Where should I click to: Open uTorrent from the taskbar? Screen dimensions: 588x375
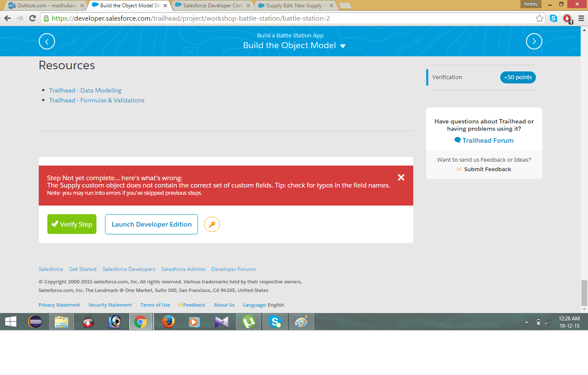pyautogui.click(x=248, y=322)
